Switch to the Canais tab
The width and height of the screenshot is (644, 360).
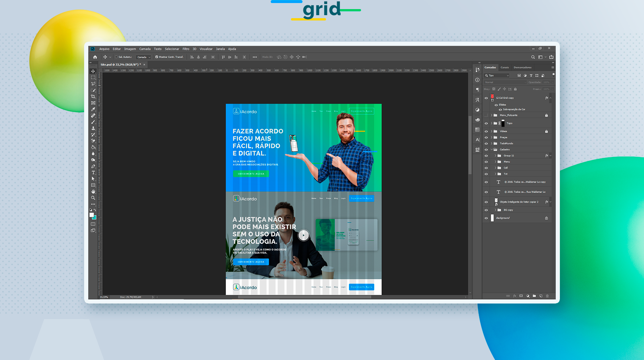(x=505, y=67)
